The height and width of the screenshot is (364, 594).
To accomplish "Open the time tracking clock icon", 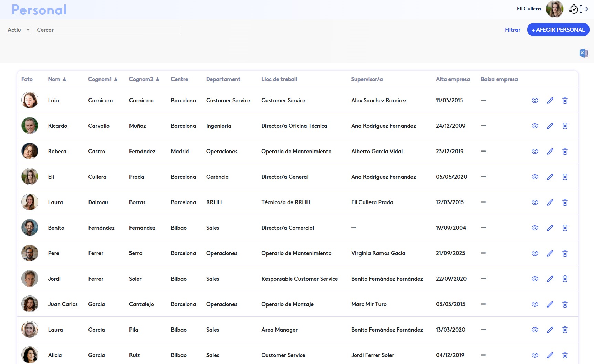I will (573, 9).
